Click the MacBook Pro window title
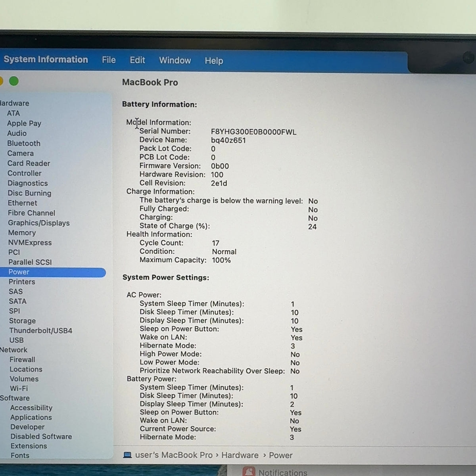This screenshot has width=476, height=476. coord(150,83)
